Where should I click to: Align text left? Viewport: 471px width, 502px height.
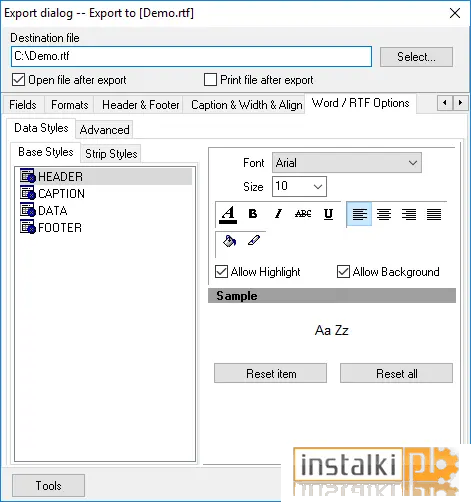coord(359,214)
